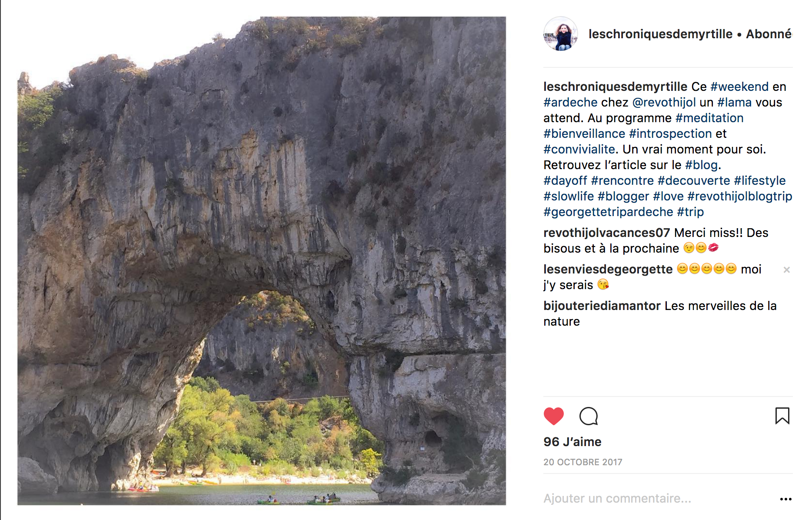View who liked via 96 J'aime
Viewport: 812px width, 520px height.
[572, 442]
